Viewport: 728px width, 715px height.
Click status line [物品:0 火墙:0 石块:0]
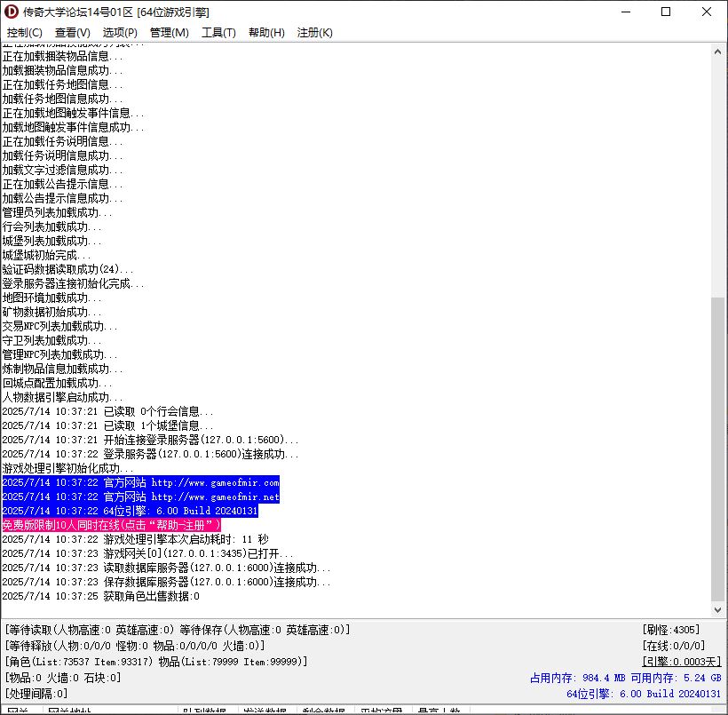coord(63,678)
